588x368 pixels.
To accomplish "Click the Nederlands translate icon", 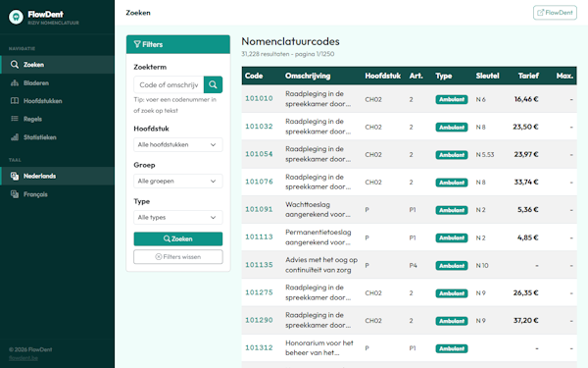I will pyautogui.click(x=15, y=176).
